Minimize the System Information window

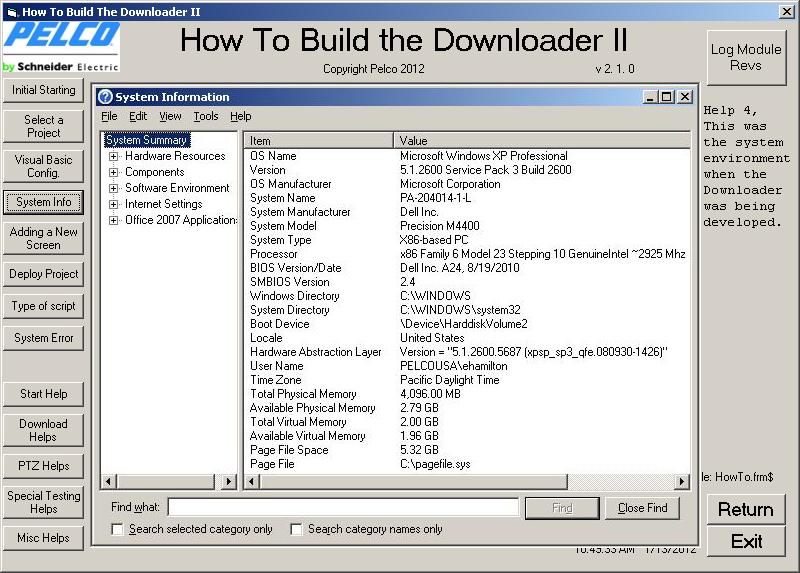point(650,96)
